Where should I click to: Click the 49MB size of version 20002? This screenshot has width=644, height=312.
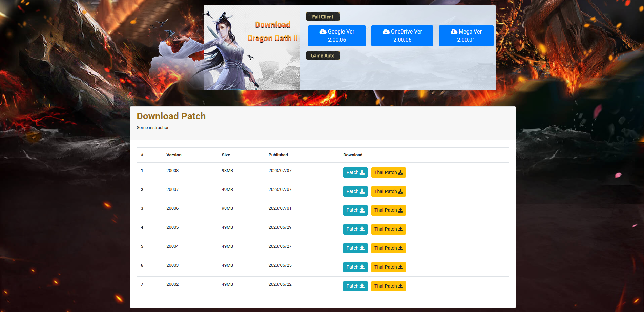pos(227,284)
